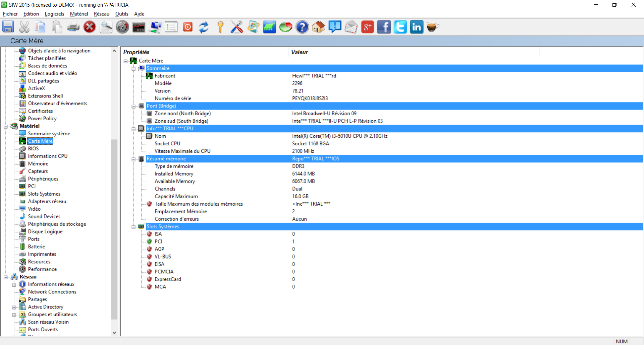Collapse the Matériel tree node
This screenshot has height=345, width=644.
pos(6,126)
